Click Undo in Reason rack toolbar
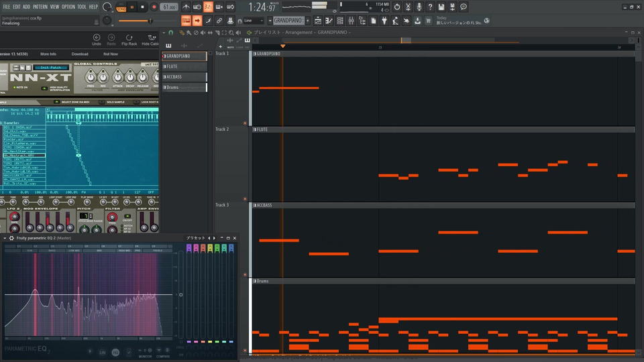 tap(97, 40)
